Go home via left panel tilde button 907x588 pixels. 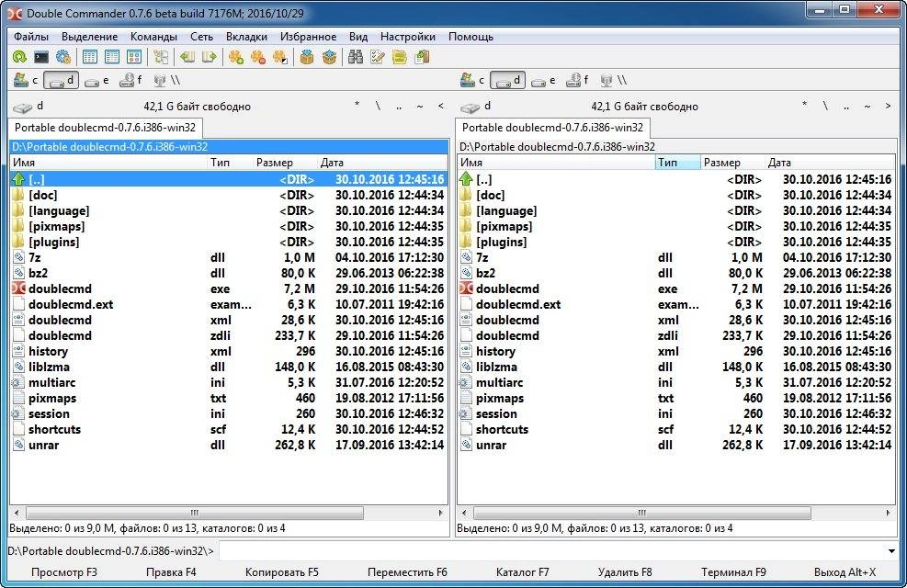[x=420, y=106]
